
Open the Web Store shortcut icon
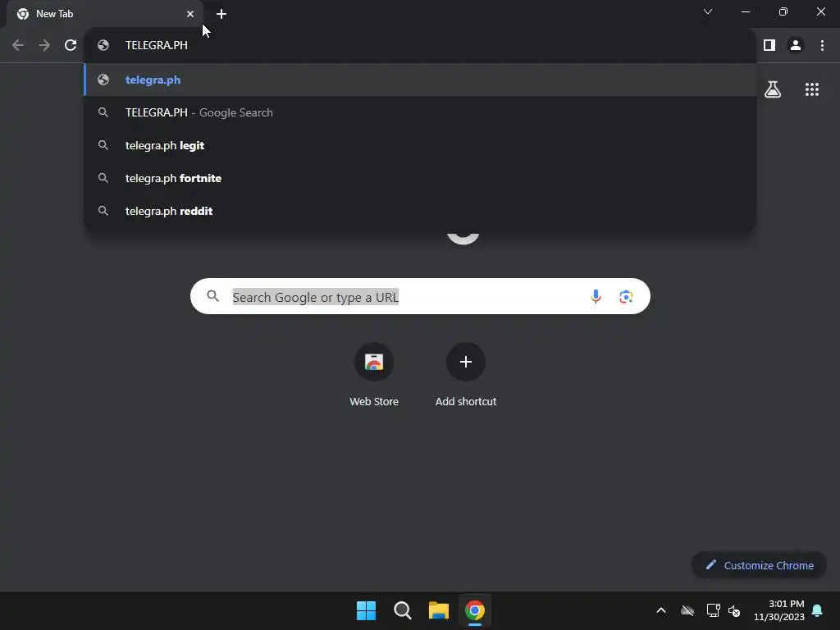click(374, 362)
